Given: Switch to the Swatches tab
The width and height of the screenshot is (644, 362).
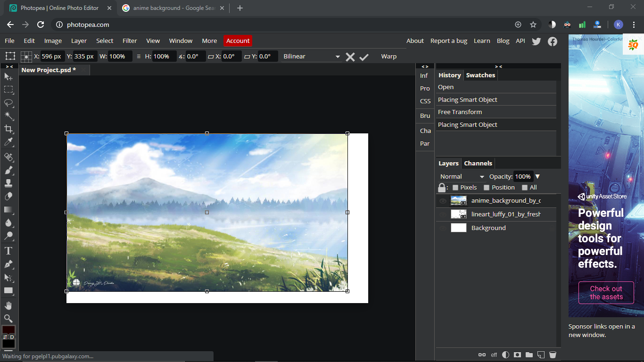Looking at the screenshot, I should coord(480,75).
